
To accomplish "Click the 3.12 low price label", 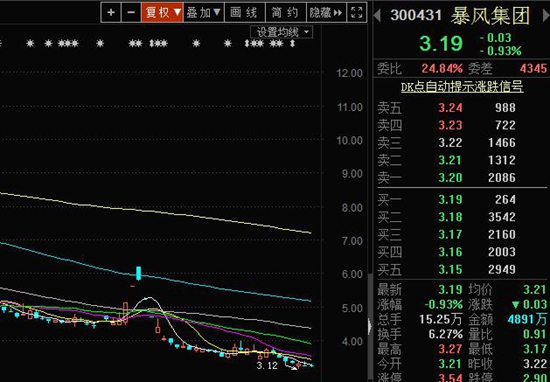I will click(x=267, y=366).
